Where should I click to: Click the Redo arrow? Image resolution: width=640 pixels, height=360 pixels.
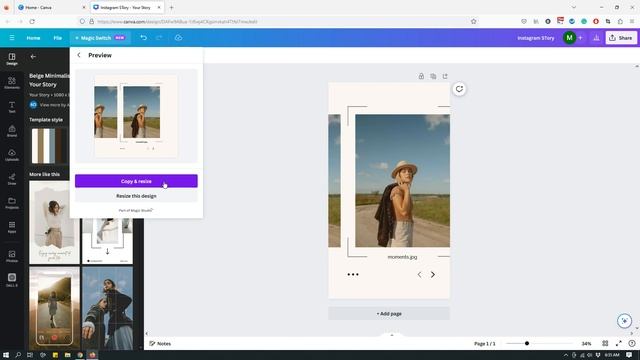coord(159,38)
